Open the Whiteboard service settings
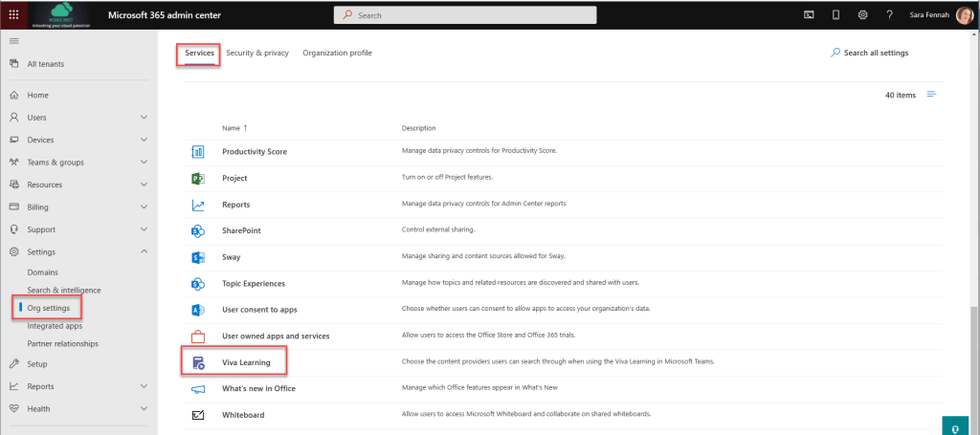 coord(243,415)
